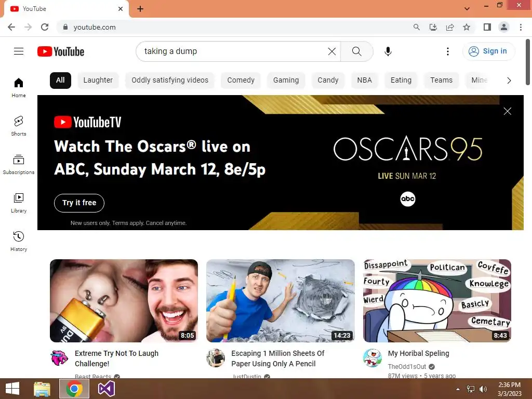Open TheOdd1sOut channel link

point(407,367)
